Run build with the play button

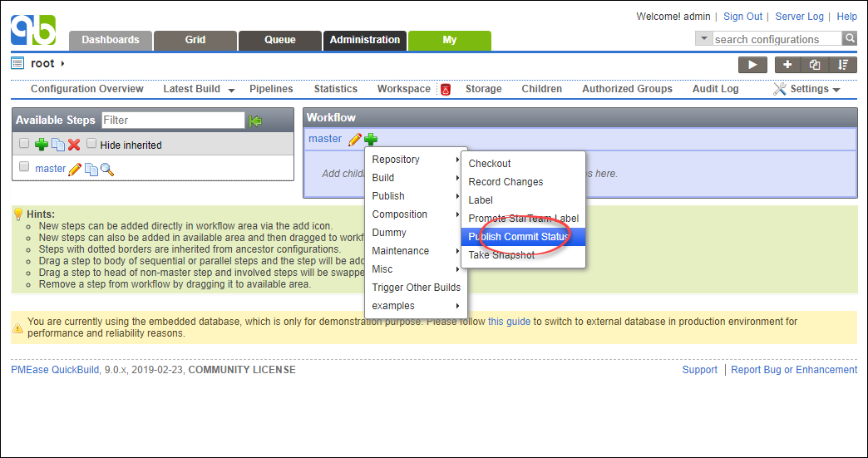point(752,65)
